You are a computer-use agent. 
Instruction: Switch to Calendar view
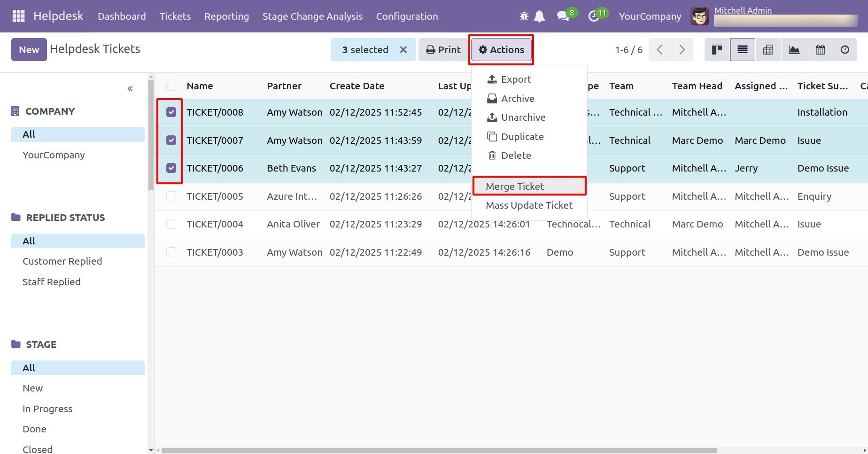point(820,50)
